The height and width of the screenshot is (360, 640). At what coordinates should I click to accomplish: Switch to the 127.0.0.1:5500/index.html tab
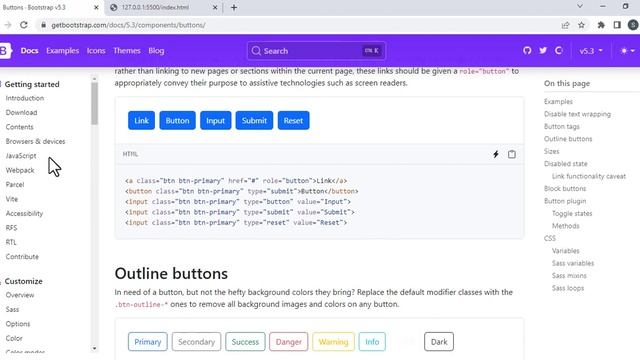click(162, 7)
